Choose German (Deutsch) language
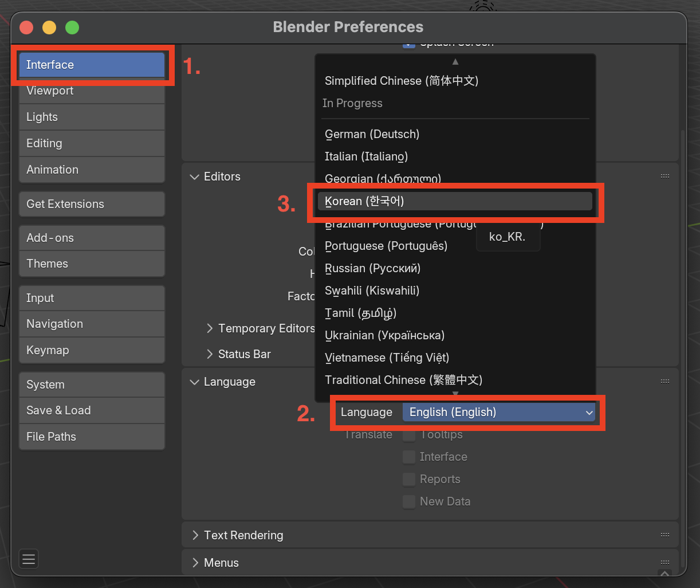Image resolution: width=700 pixels, height=588 pixels. click(x=455, y=134)
